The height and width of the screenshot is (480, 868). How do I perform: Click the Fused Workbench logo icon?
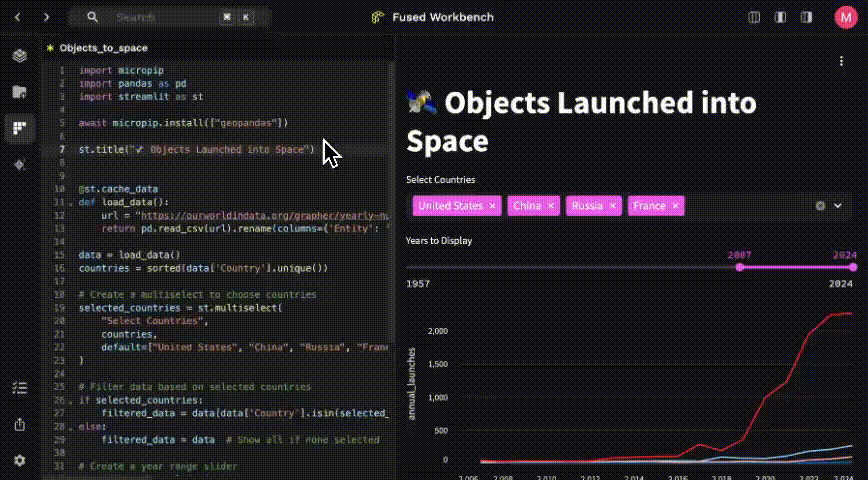tap(378, 17)
